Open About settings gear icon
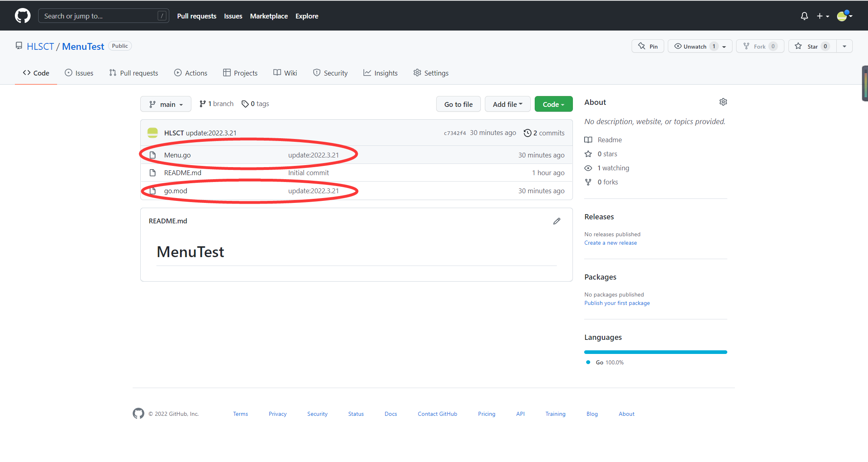The height and width of the screenshot is (462, 868). (x=723, y=102)
